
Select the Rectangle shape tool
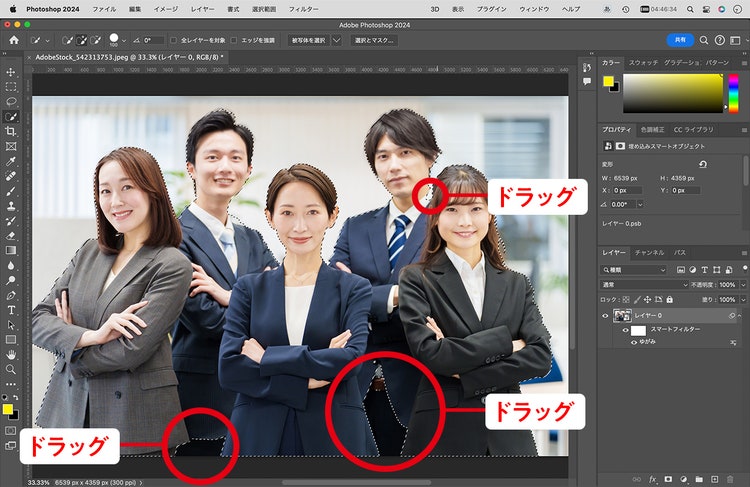pos(11,340)
